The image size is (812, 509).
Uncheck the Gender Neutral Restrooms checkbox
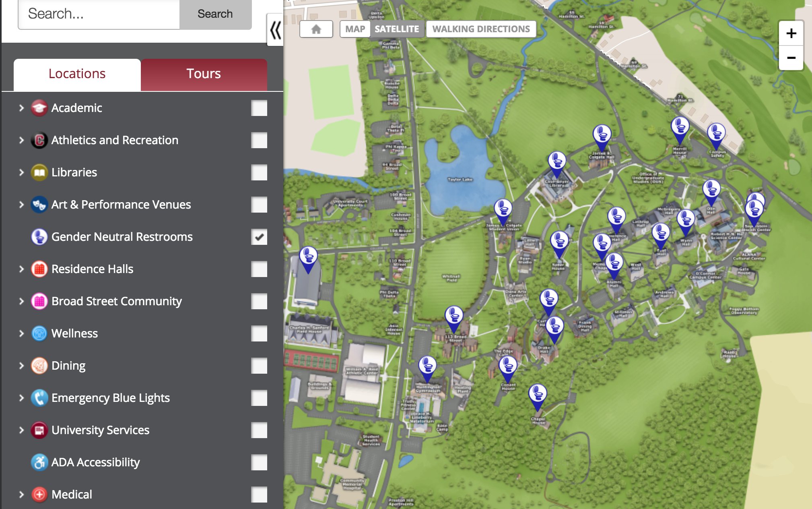(x=259, y=237)
